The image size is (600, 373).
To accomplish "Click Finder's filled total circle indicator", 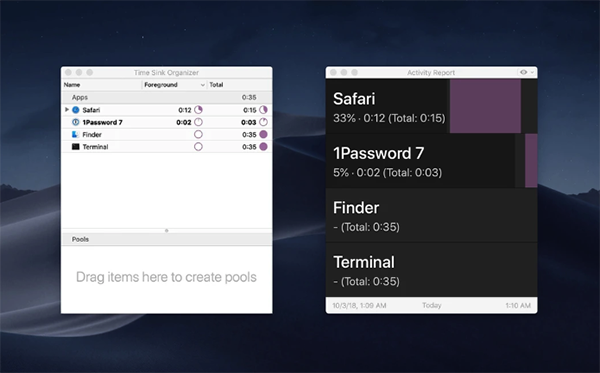I will (263, 135).
